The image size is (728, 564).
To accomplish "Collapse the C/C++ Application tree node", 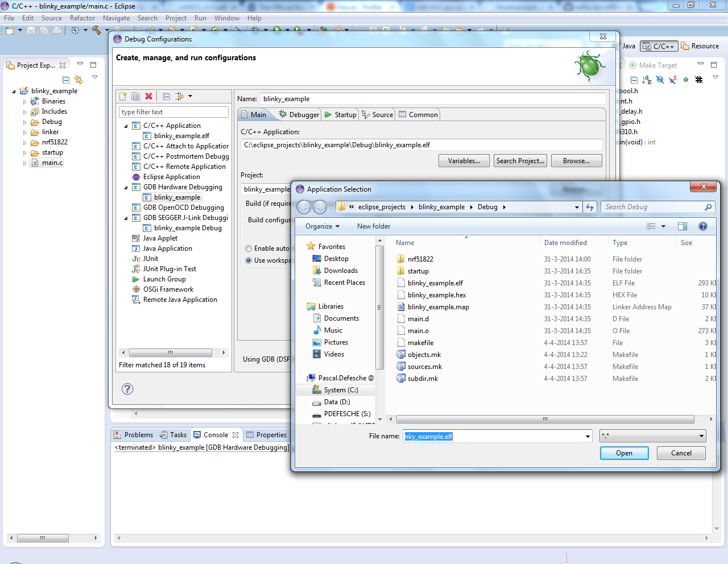I will 126,126.
